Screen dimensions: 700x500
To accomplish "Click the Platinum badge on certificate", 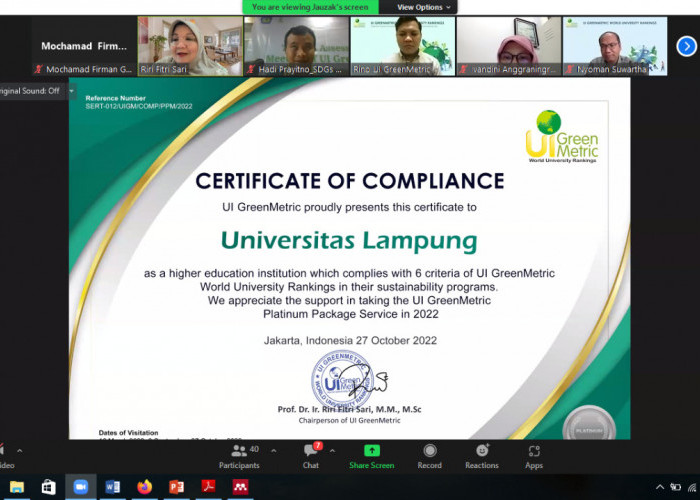I will [589, 423].
